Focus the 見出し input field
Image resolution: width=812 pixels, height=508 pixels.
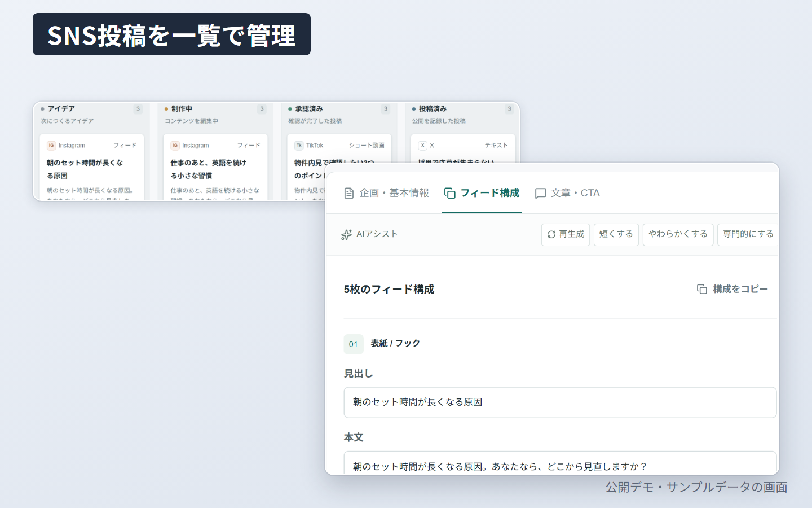(x=560, y=402)
